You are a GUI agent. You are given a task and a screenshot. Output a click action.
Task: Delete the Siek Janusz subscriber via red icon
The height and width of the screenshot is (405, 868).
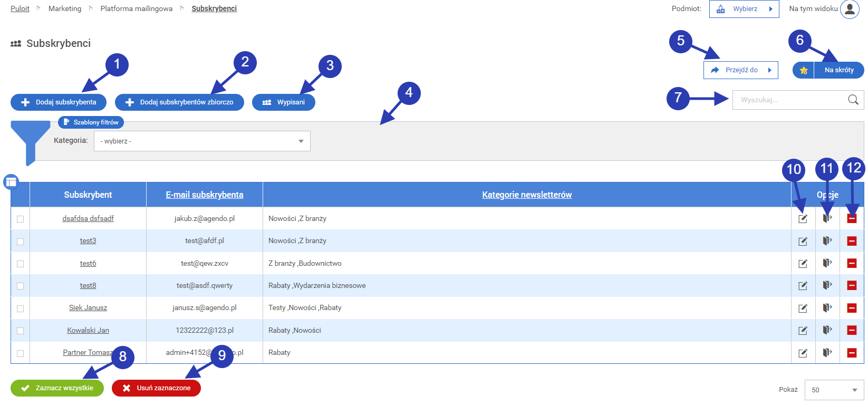851,308
